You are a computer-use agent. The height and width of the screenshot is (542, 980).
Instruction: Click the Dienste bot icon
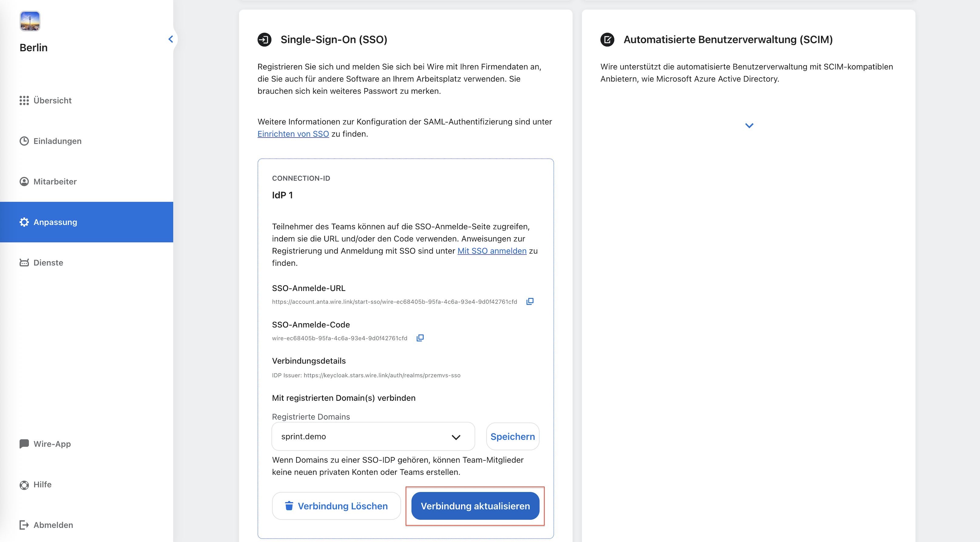pyautogui.click(x=24, y=263)
